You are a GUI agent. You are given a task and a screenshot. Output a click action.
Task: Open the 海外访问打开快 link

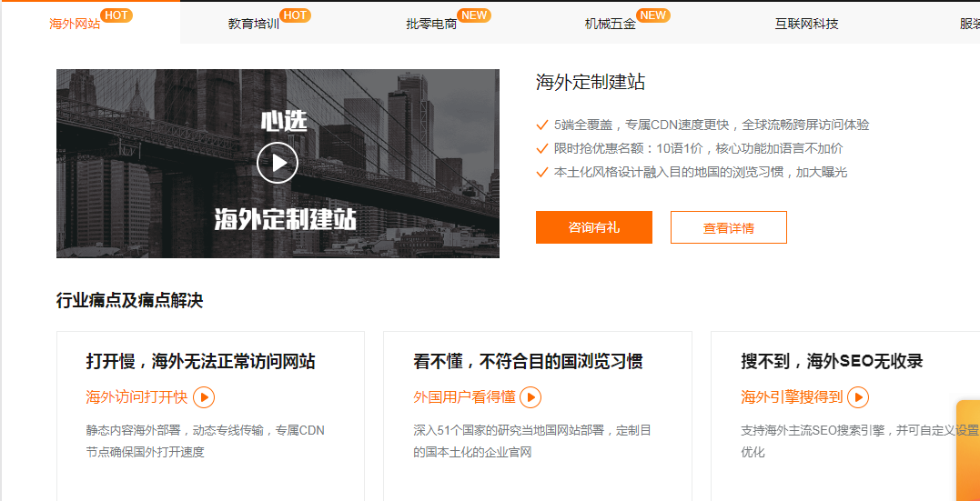[136, 397]
